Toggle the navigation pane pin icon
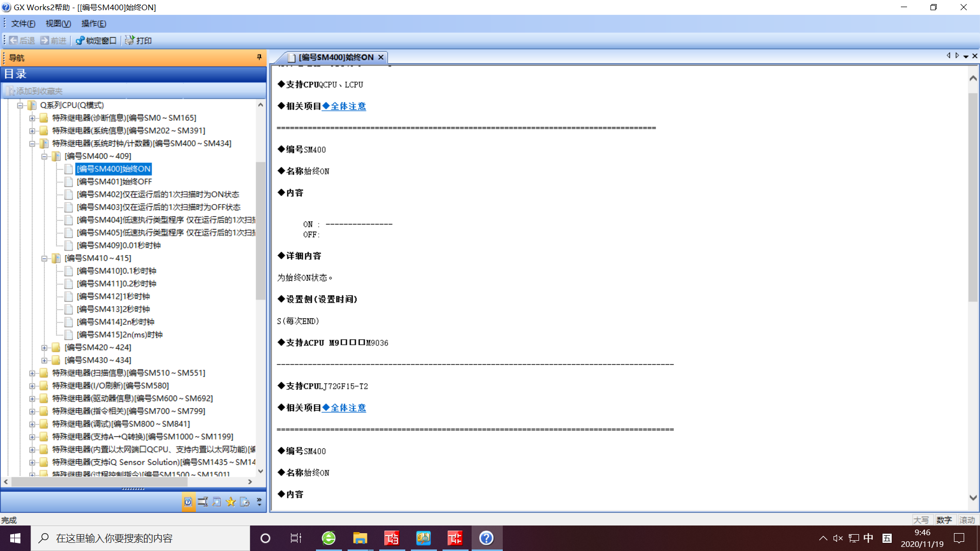This screenshot has height=551, width=980. pos(259,57)
